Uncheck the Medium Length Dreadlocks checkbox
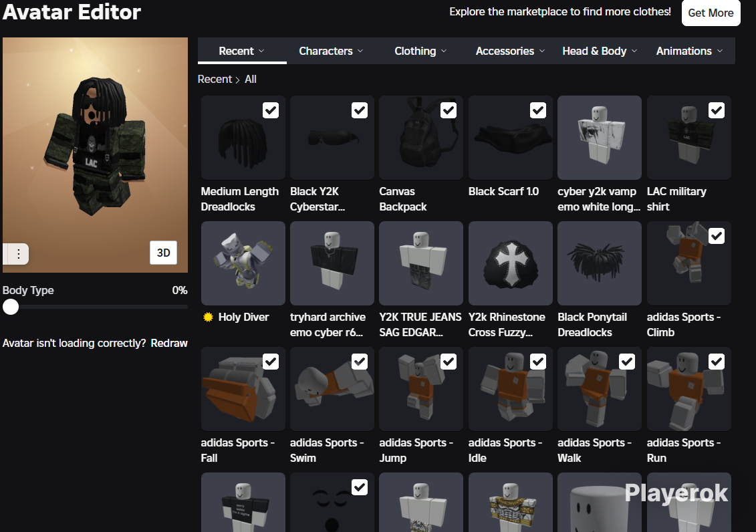Image resolution: width=756 pixels, height=532 pixels. pos(271,110)
